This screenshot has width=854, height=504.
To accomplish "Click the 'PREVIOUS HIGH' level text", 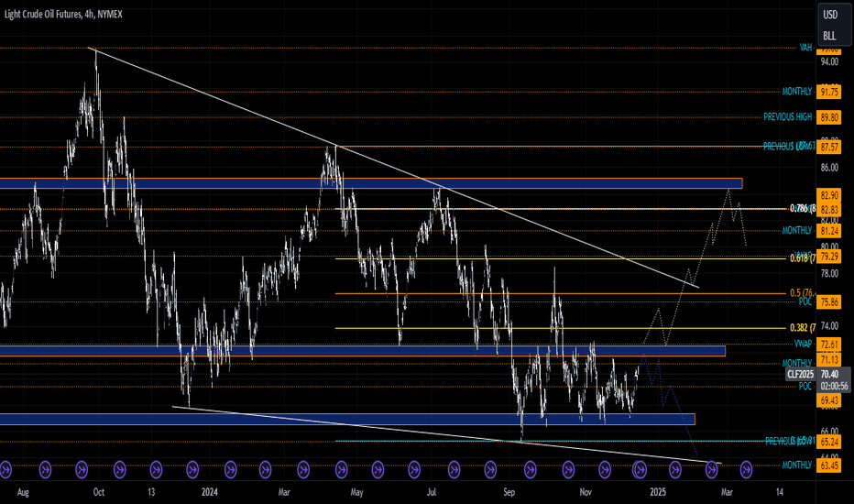I will tap(787, 116).
